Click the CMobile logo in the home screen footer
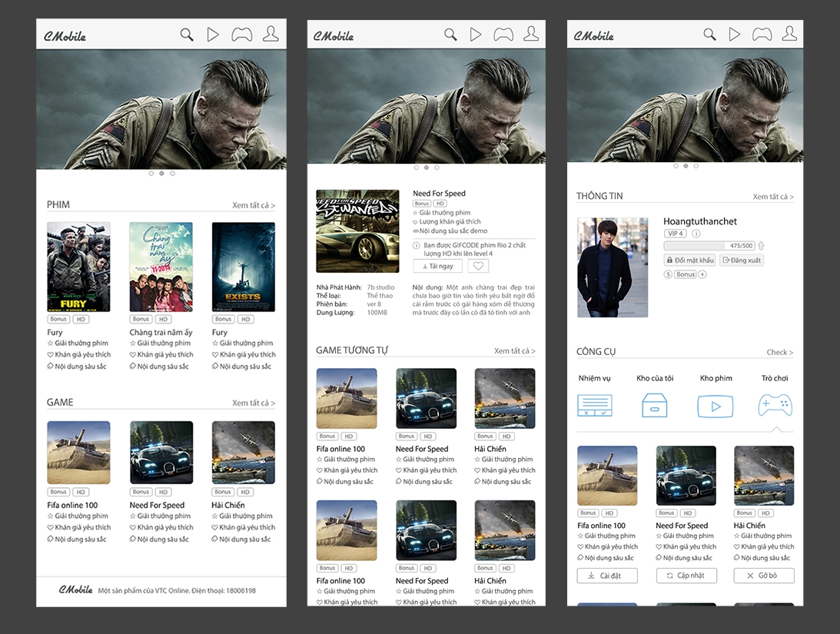The image size is (840, 634). (x=75, y=590)
